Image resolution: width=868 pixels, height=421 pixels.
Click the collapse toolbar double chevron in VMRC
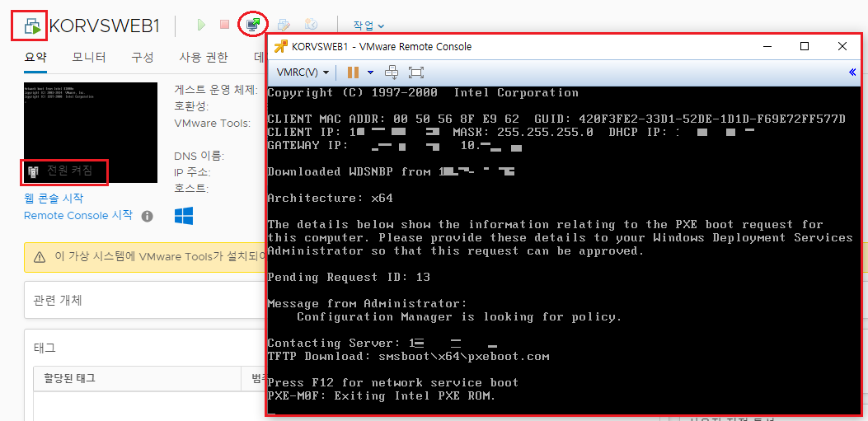pyautogui.click(x=852, y=72)
